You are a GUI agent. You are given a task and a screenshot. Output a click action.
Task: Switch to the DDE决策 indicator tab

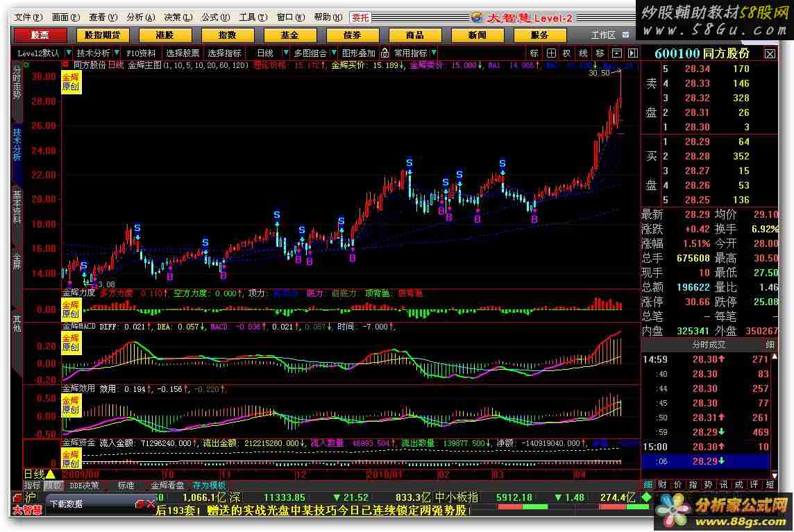(x=84, y=486)
